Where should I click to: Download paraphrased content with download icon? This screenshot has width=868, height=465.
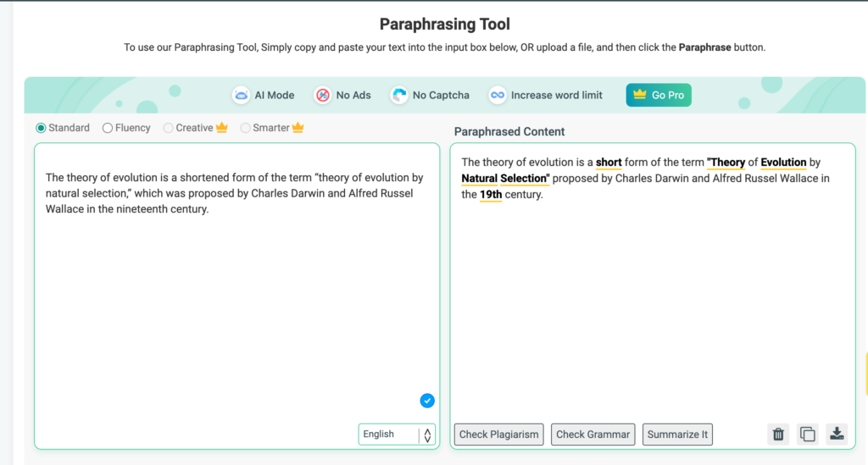point(837,434)
